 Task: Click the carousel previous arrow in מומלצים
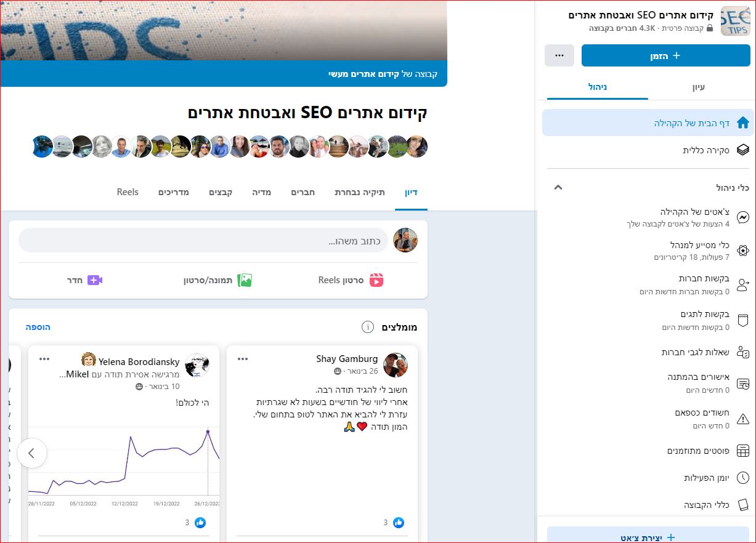pos(32,453)
